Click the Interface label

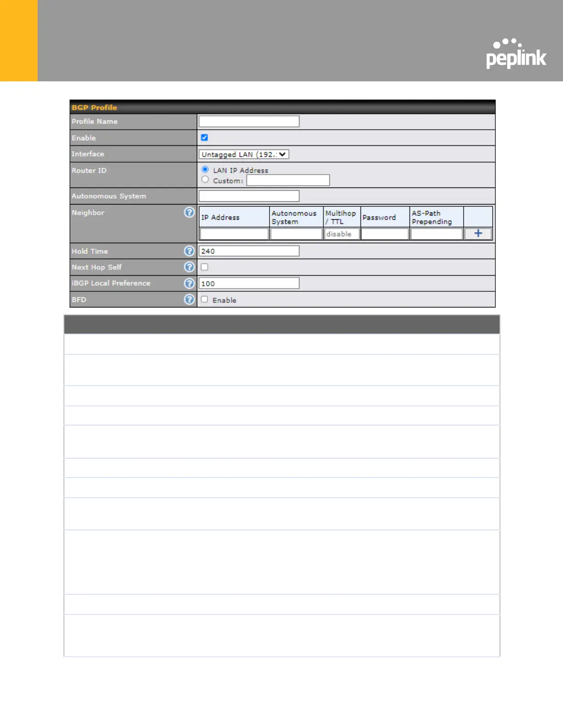click(88, 154)
